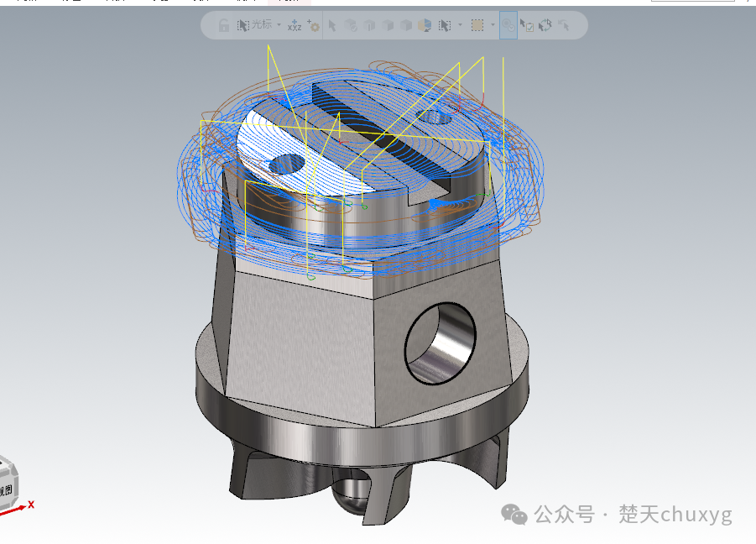Click the XYZ point constructor icon

coord(295,25)
